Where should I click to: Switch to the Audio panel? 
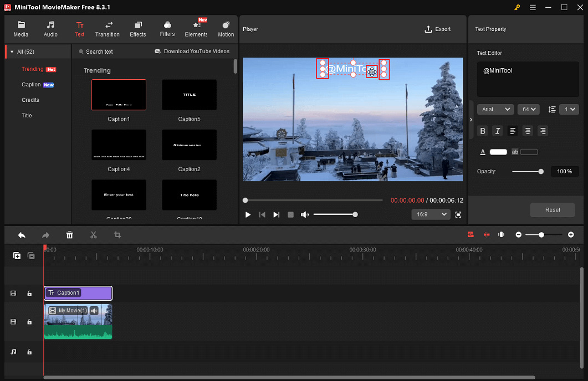click(x=50, y=29)
